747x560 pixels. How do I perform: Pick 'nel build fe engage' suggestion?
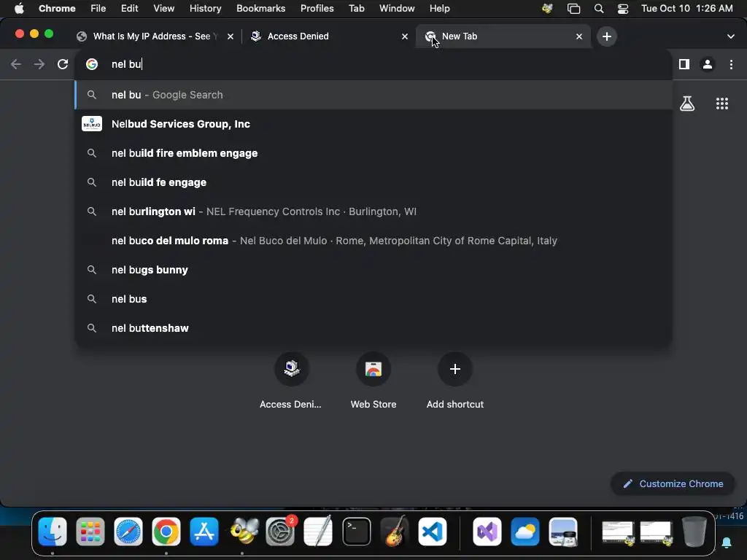click(x=373, y=182)
